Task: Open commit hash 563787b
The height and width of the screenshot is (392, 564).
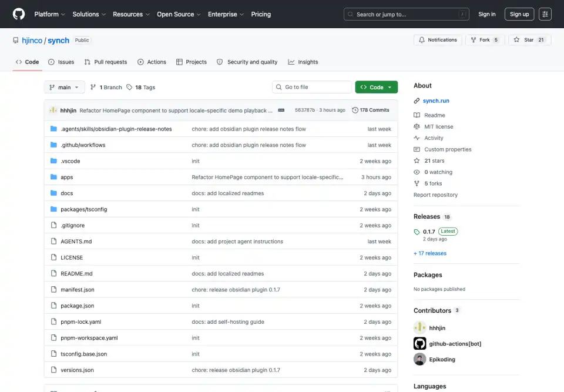Action: (x=305, y=110)
